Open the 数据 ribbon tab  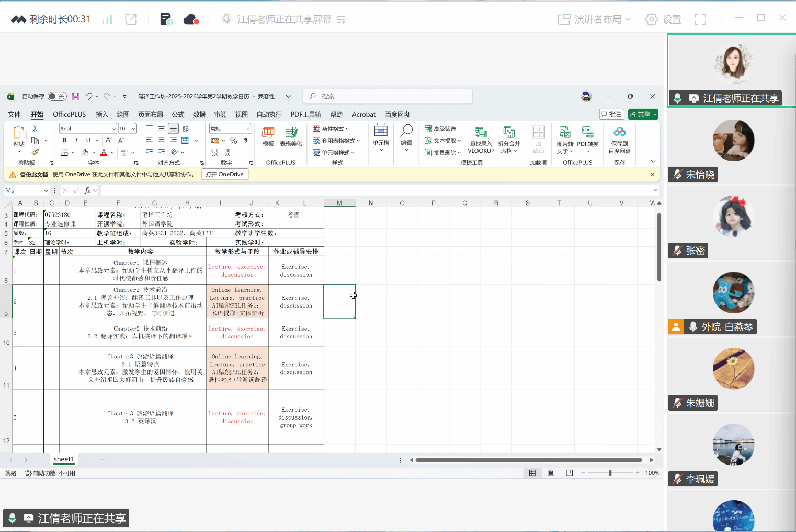(199, 115)
